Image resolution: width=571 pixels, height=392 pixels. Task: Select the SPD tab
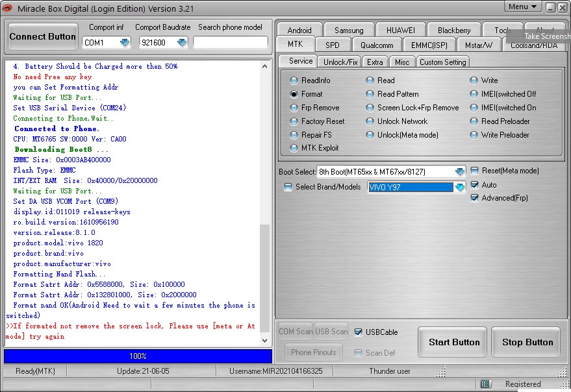(x=333, y=45)
